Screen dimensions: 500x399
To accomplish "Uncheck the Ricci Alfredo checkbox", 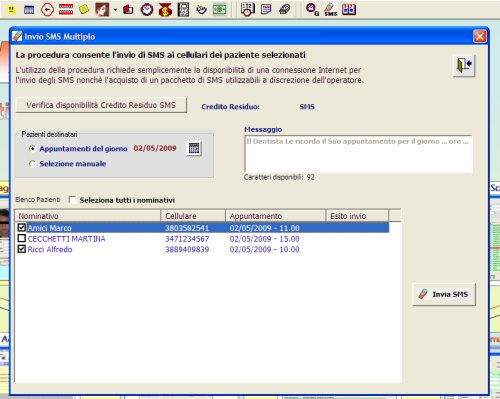I will (22, 249).
